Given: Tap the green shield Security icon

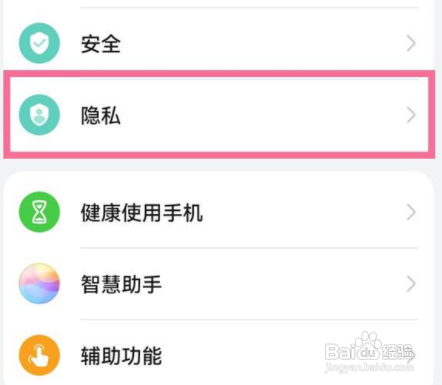Looking at the screenshot, I should 39,43.
